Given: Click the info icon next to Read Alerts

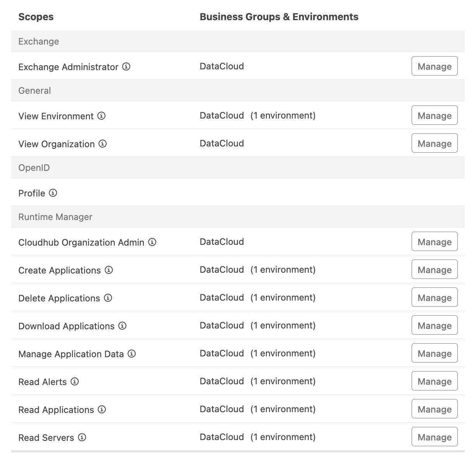Looking at the screenshot, I should pyautogui.click(x=74, y=382).
